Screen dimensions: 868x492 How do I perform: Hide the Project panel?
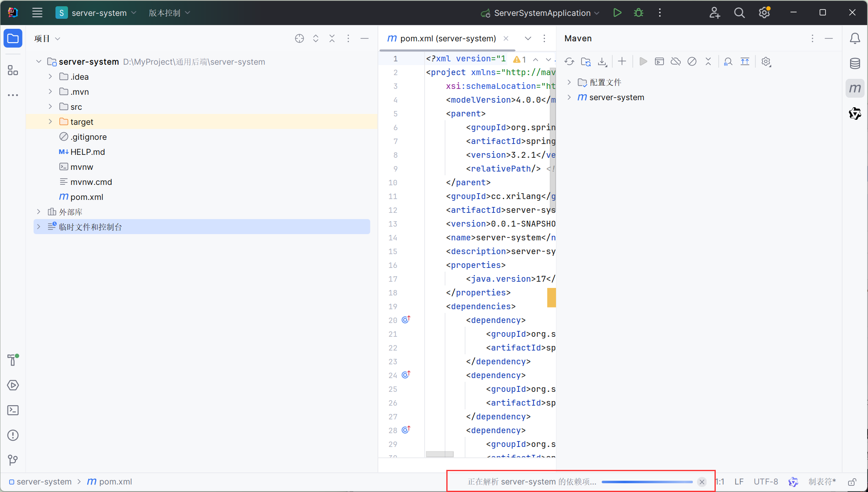[365, 38]
